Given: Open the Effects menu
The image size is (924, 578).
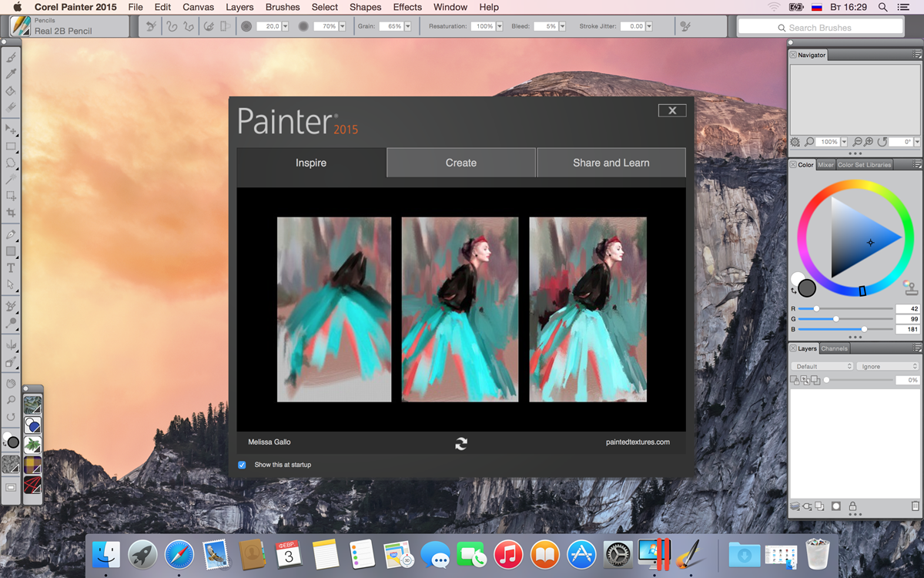Looking at the screenshot, I should pos(407,7).
